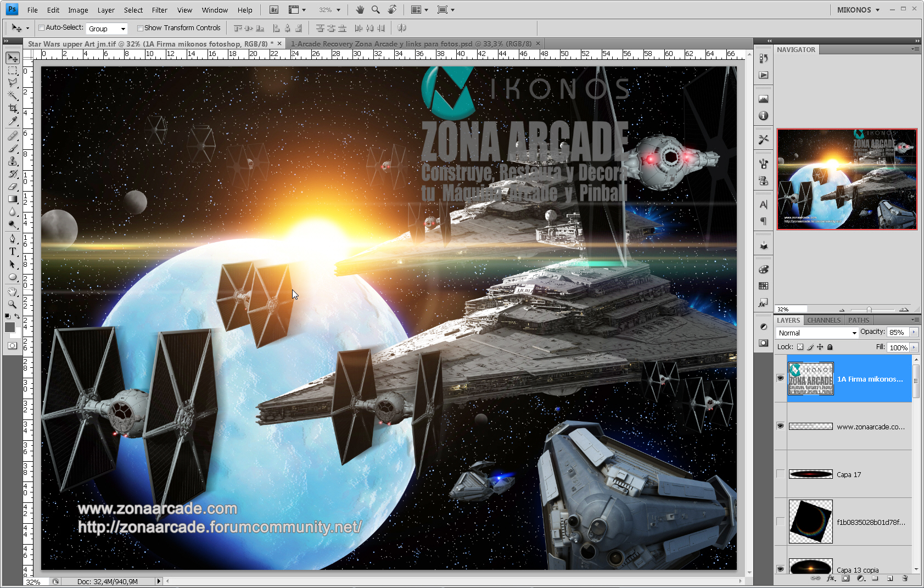The image size is (924, 588).
Task: Open the Filter menu
Action: click(160, 10)
